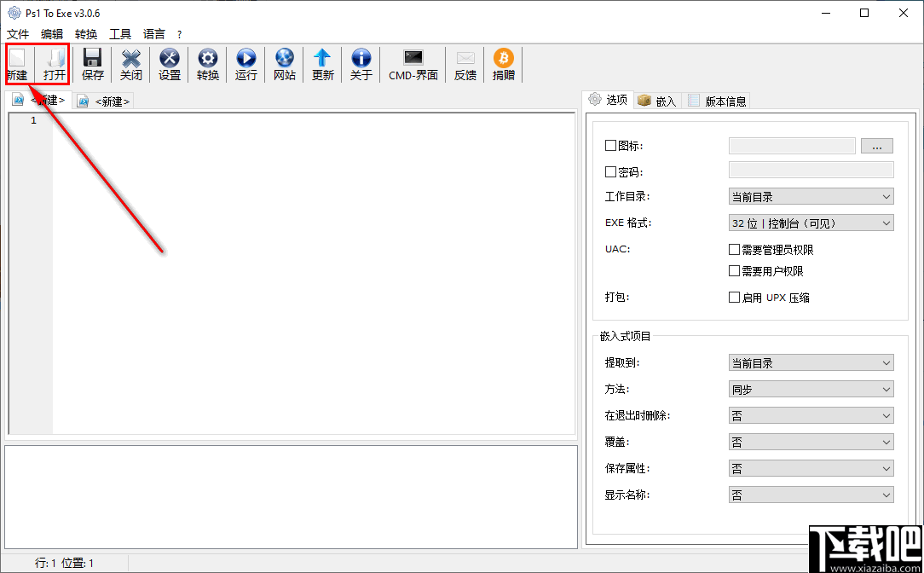Click the app gear icon in the title bar
The width and height of the screenshot is (924, 573).
pos(14,13)
